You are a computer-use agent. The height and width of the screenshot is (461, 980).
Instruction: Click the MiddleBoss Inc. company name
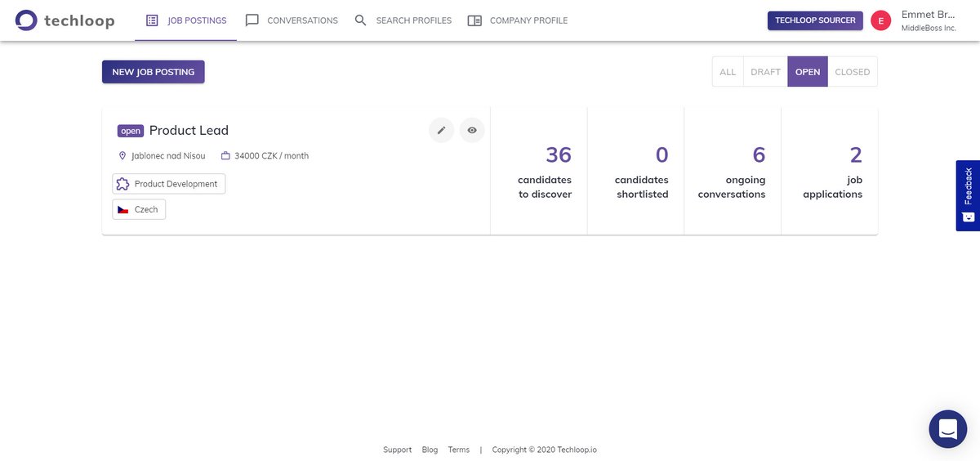pos(929,29)
